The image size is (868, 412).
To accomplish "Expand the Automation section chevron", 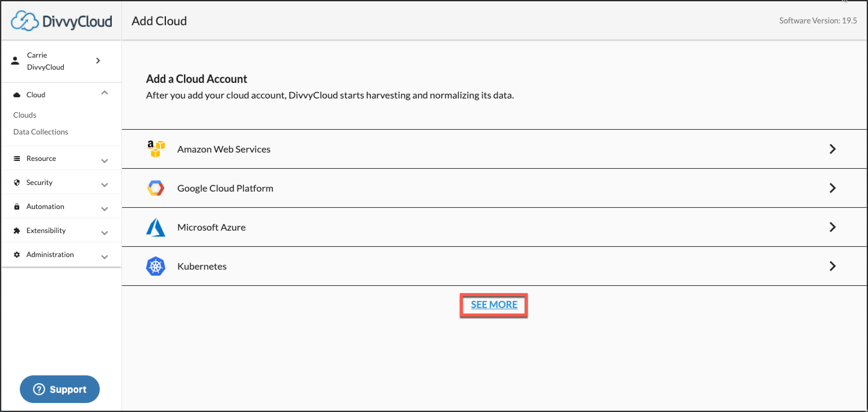I will click(105, 209).
